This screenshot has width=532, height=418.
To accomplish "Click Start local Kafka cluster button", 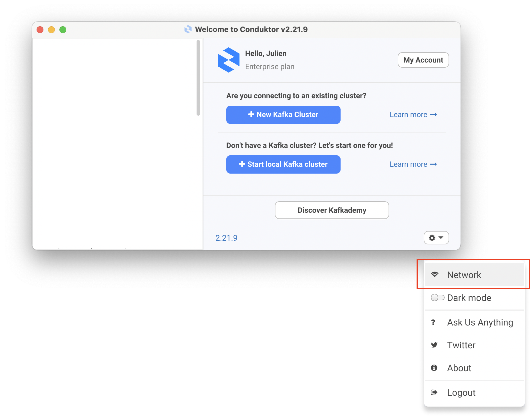I will click(283, 164).
